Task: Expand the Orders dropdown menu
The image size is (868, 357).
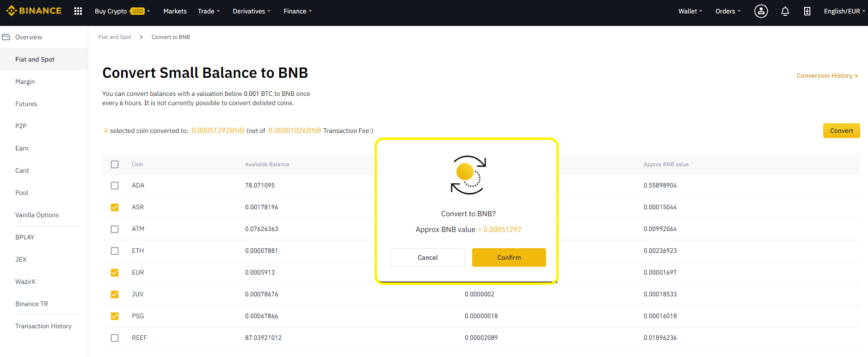Action: [728, 11]
